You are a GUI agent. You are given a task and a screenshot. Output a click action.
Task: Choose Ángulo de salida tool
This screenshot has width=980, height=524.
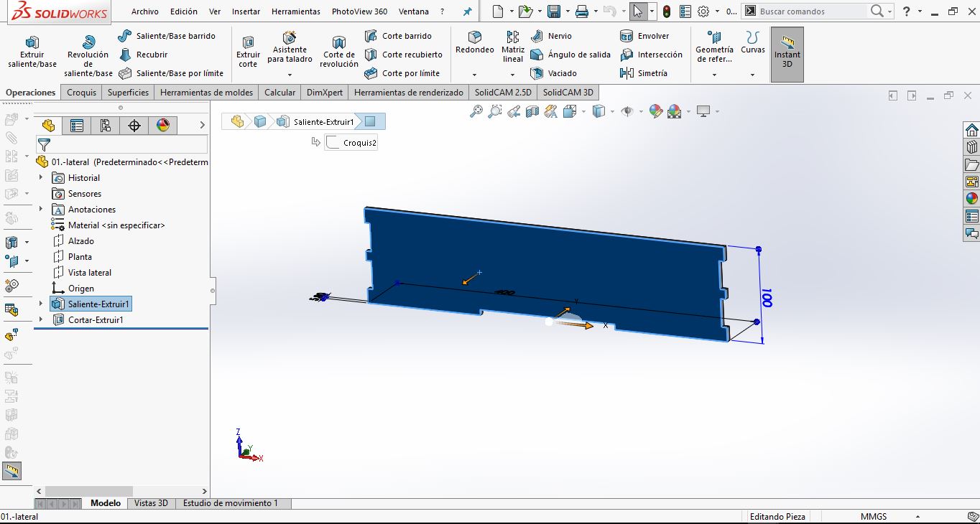(x=570, y=55)
